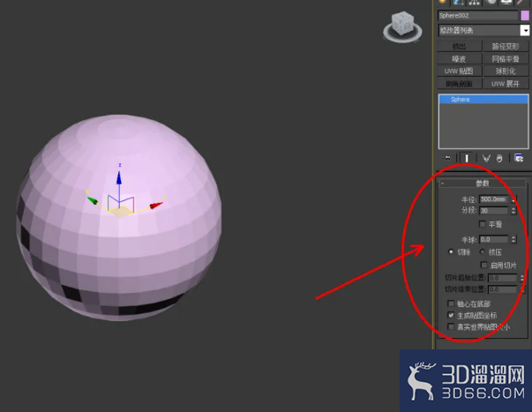
Task: Click the yellow XY plane handle of gizmo
Action: click(120, 211)
